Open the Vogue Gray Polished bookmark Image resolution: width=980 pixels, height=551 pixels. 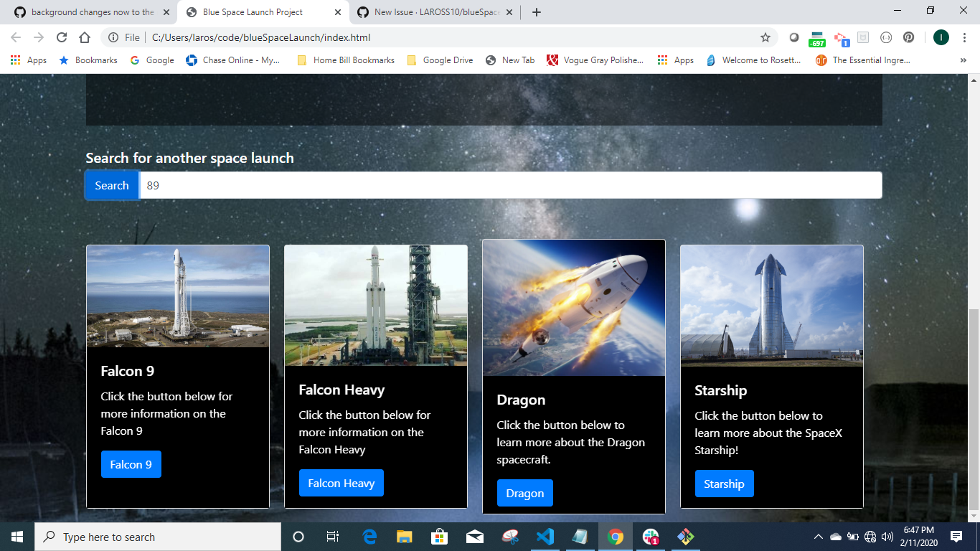(595, 60)
